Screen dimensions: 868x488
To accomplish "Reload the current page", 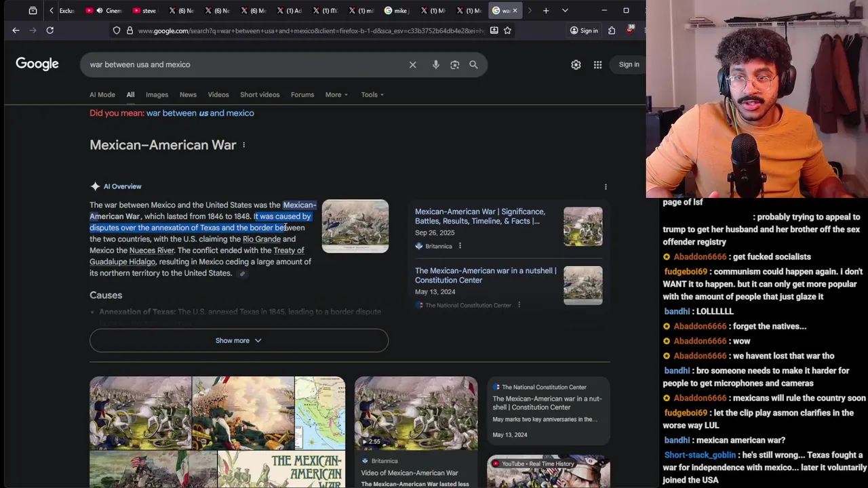I will (x=50, y=30).
